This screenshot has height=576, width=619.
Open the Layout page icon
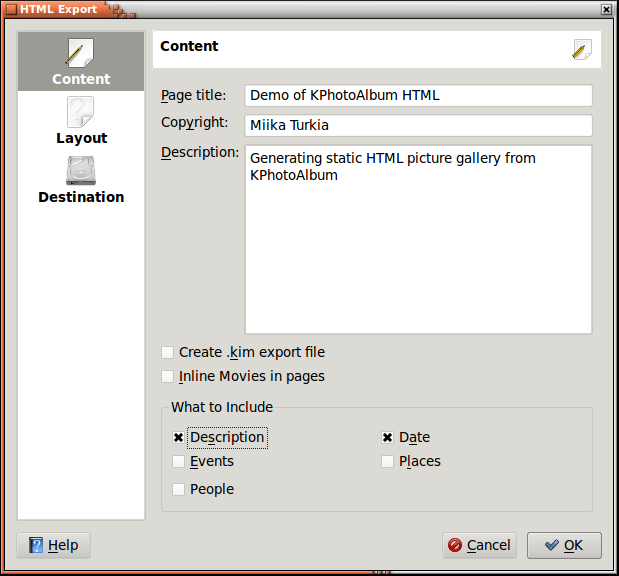(80, 112)
